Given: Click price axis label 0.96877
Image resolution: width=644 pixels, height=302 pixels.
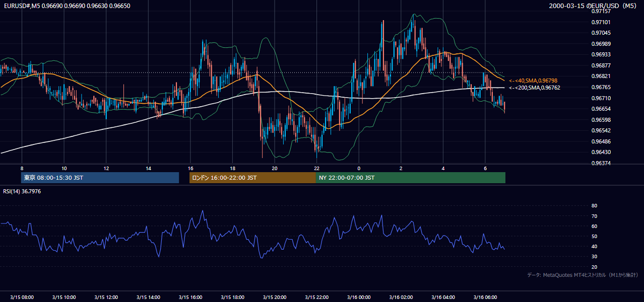Looking at the screenshot, I should (x=601, y=65).
